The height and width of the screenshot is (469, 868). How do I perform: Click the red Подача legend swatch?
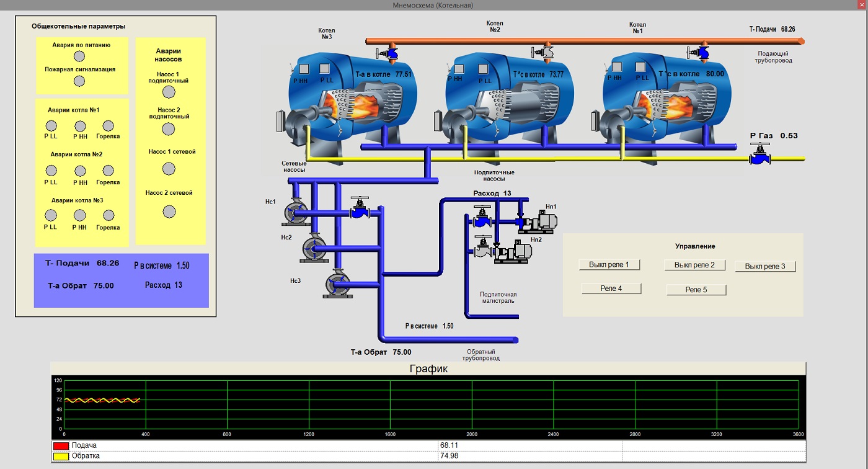pos(60,445)
